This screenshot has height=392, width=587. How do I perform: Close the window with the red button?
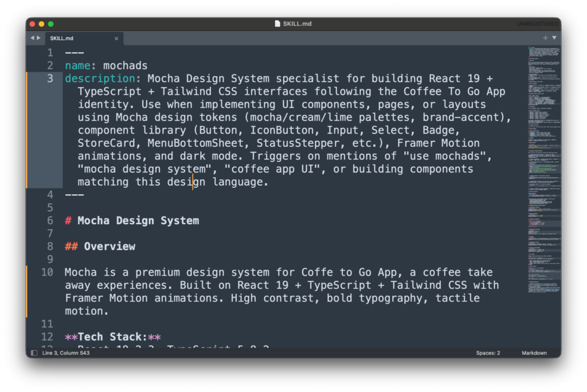(x=32, y=24)
